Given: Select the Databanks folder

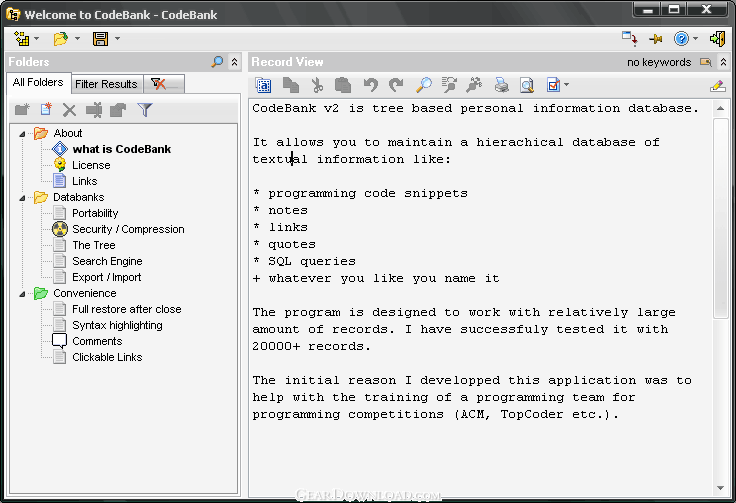Looking at the screenshot, I should pyautogui.click(x=78, y=197).
